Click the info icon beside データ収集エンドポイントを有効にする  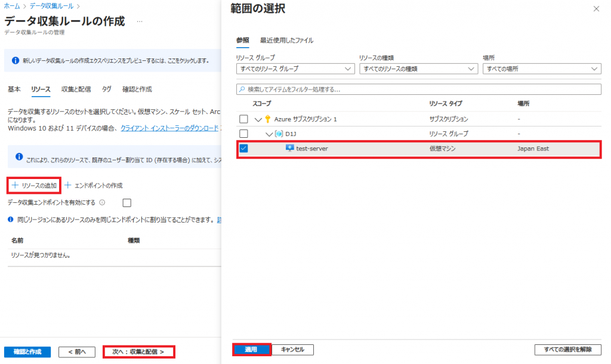(x=102, y=202)
